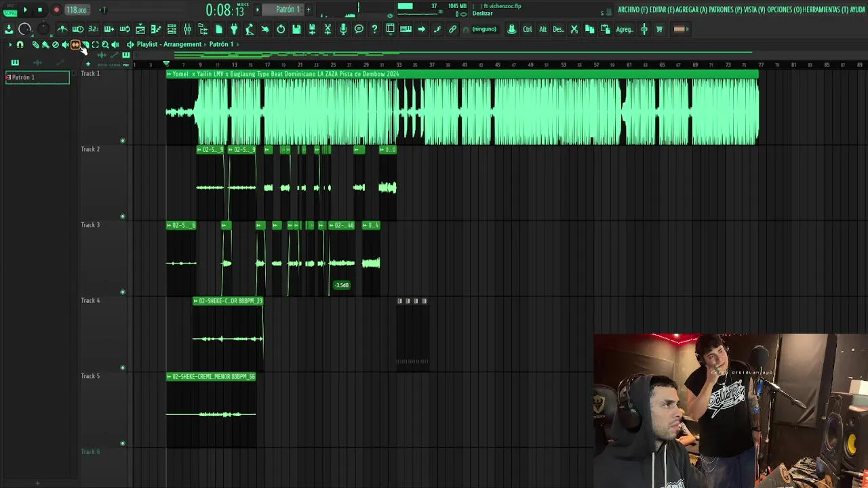Image resolution: width=868 pixels, height=488 pixels.
Task: Open the plugin picker plug icon
Action: (234, 29)
